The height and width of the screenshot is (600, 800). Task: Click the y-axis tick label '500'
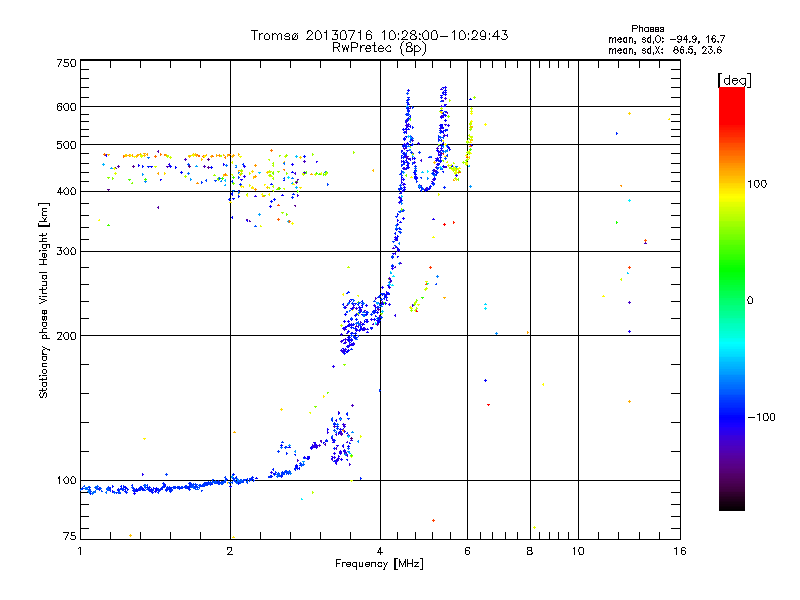[x=66, y=145]
